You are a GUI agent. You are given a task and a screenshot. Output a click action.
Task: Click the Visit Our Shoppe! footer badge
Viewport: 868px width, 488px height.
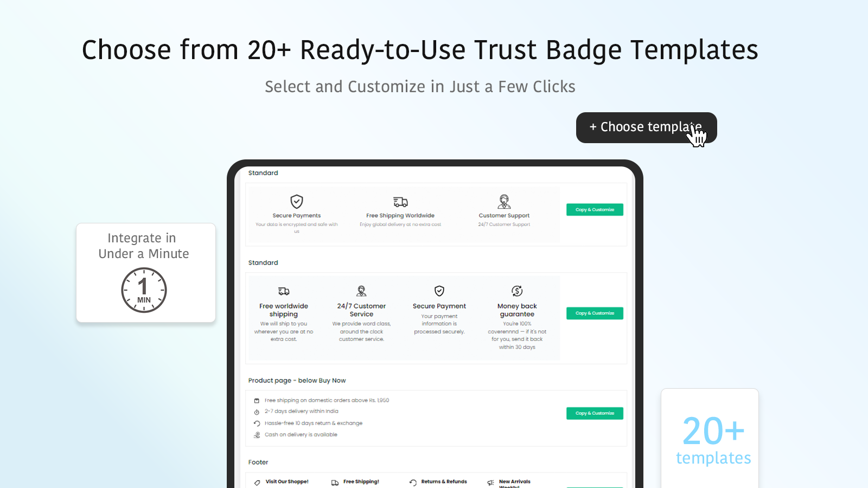pos(282,481)
